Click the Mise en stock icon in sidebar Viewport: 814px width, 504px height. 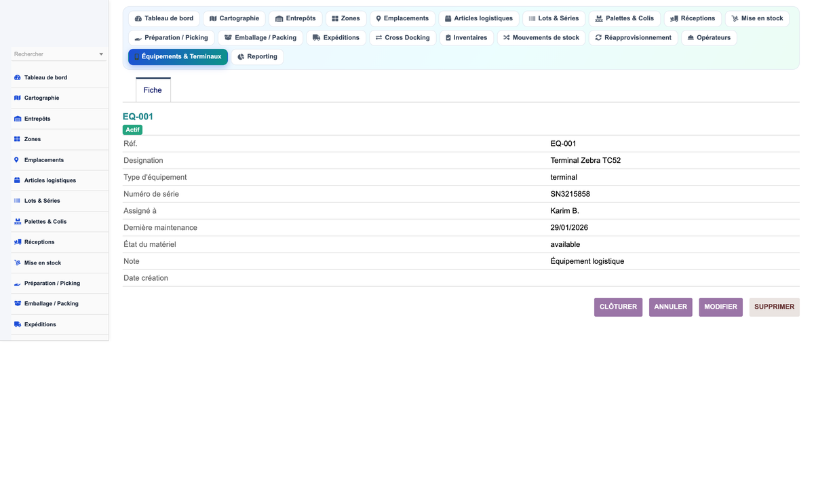(17, 263)
